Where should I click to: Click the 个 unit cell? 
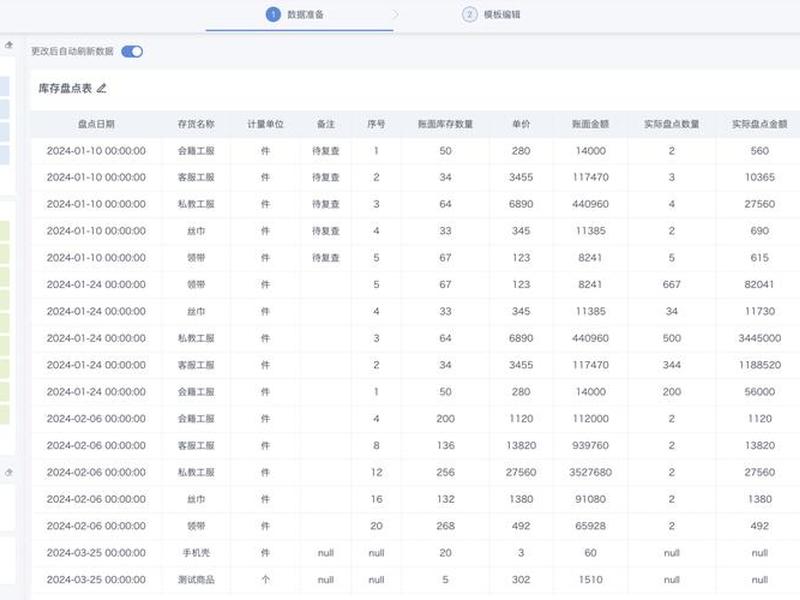tap(265, 580)
